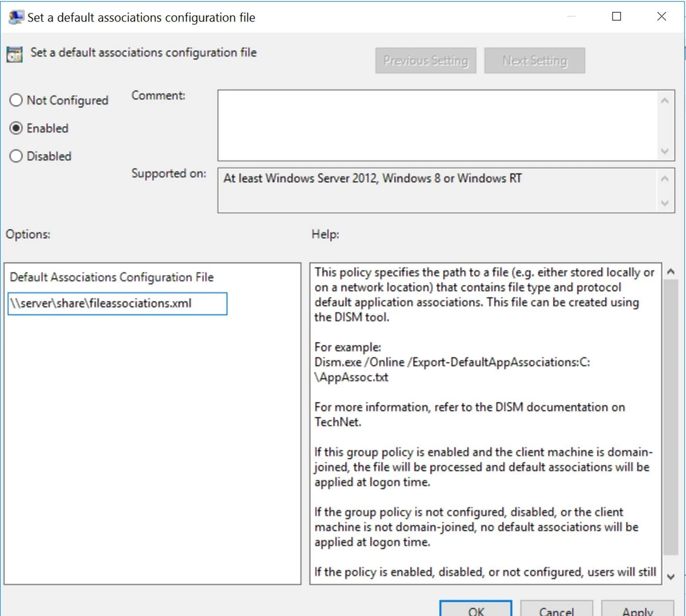The height and width of the screenshot is (616, 686).
Task: Click the Supported on text showing Windows Server 2012
Action: coord(372,178)
